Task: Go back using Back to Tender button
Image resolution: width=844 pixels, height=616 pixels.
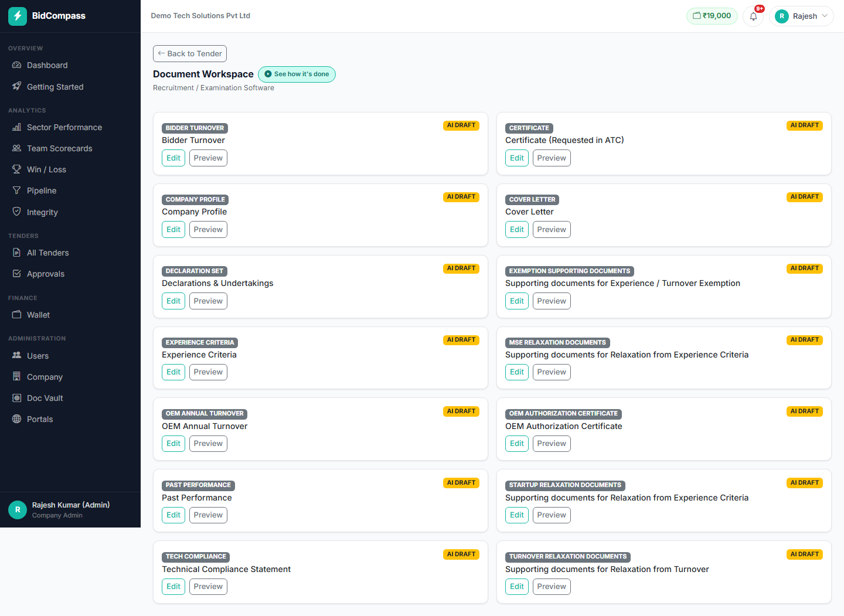Action: [190, 54]
